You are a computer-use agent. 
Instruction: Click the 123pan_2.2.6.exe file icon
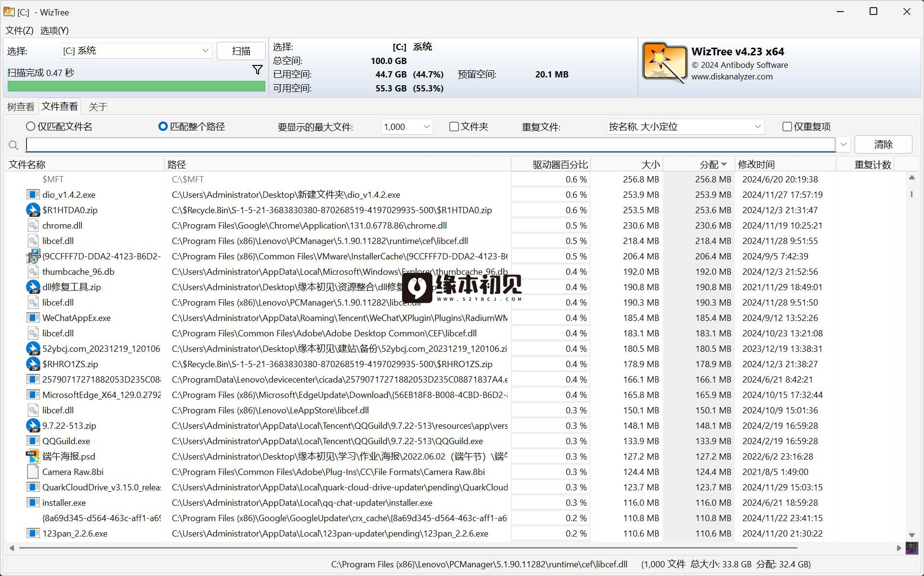click(33, 533)
